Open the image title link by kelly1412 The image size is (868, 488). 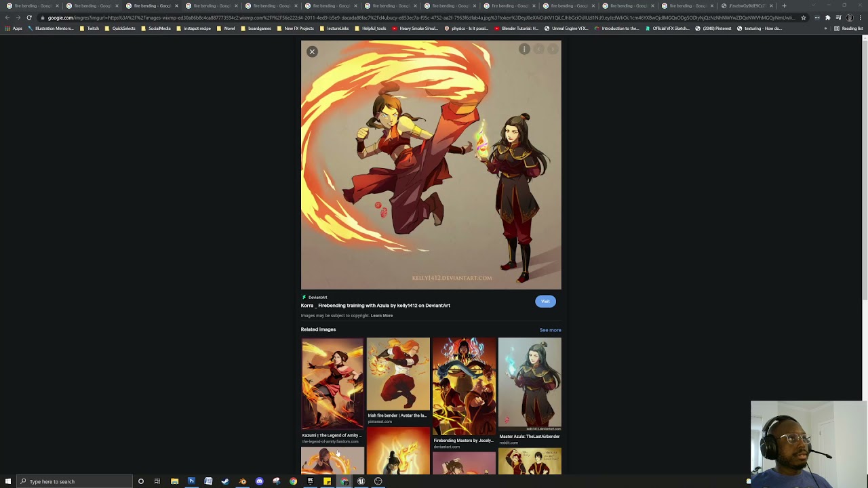(376, 306)
